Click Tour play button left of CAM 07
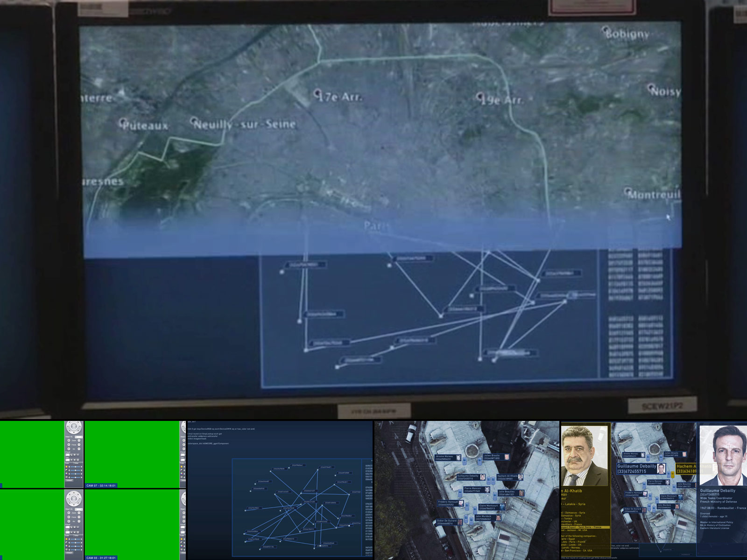This screenshot has height=560, width=747. 71,460
